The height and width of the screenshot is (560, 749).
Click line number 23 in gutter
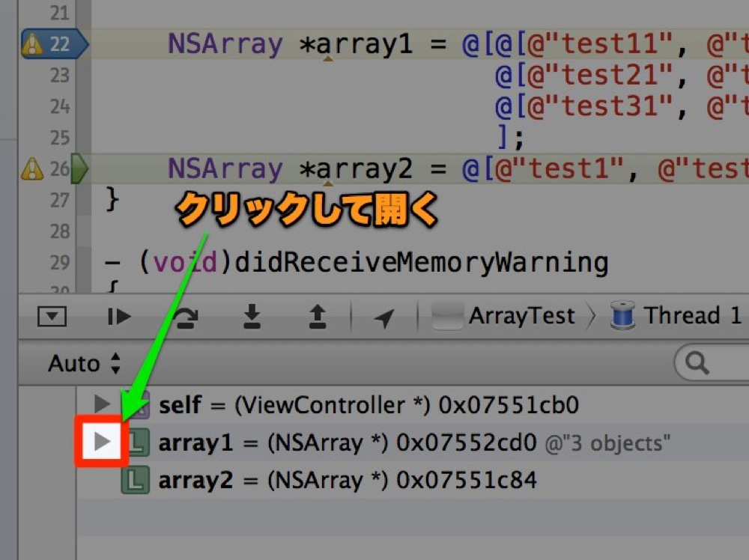tap(60, 76)
